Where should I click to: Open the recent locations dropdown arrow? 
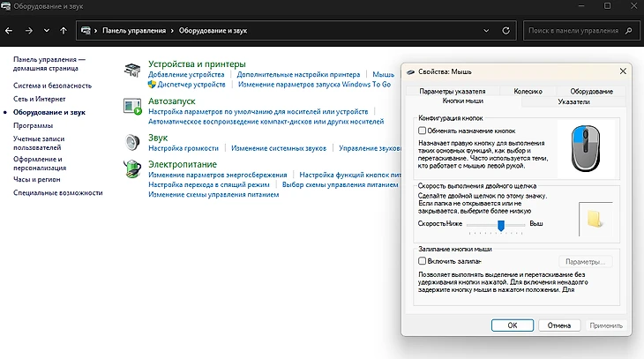(x=47, y=30)
